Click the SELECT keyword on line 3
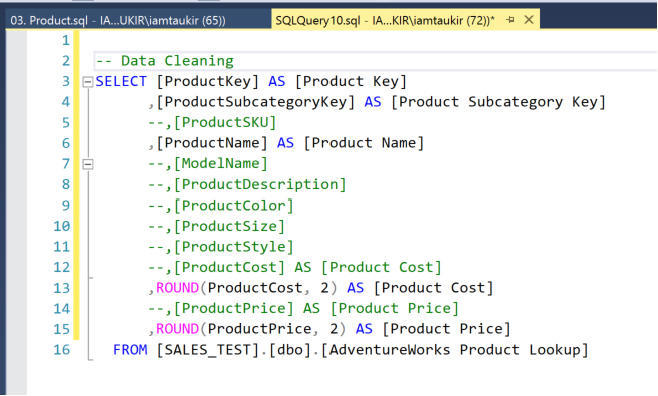The height and width of the screenshot is (396, 658). [121, 81]
